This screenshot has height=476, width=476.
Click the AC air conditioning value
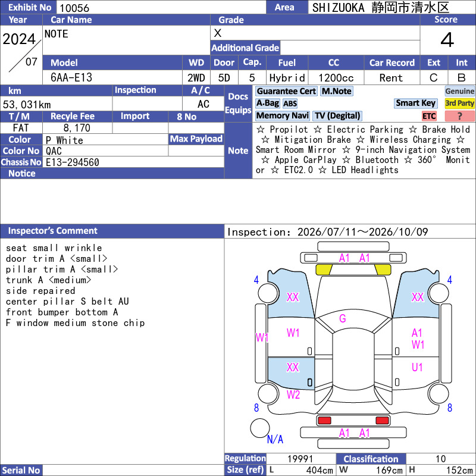(x=203, y=104)
